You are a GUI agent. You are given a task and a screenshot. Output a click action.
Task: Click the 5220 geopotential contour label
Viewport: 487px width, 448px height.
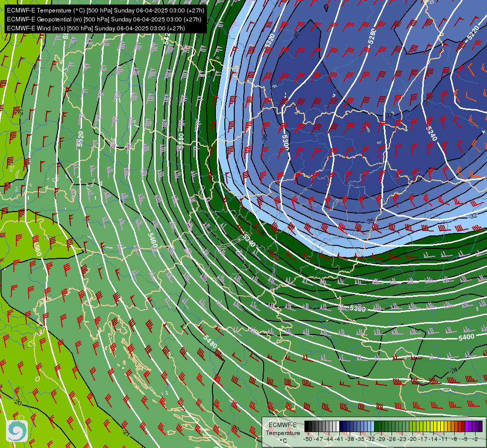click(473, 33)
